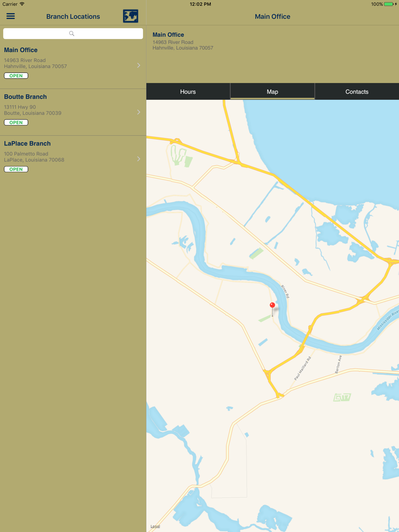Tap the Wi-Fi status icon
399x532 pixels.
[x=22, y=4]
